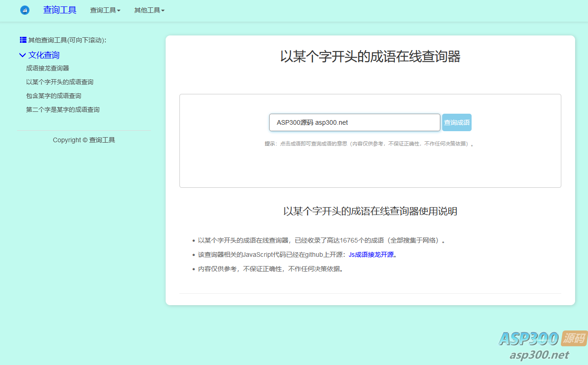Open the Js成语接龙开源 GitHub link
Image resolution: width=588 pixels, height=365 pixels.
click(x=371, y=255)
